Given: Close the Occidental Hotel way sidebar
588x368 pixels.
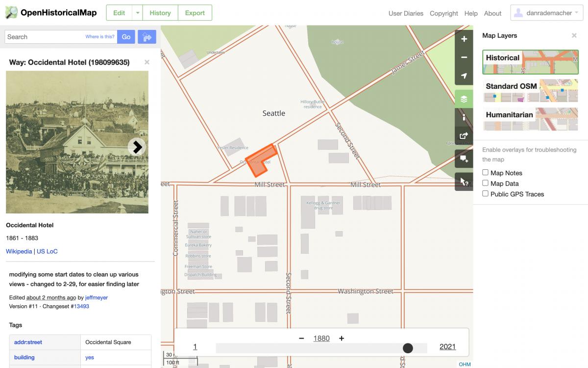Looking at the screenshot, I should pyautogui.click(x=147, y=62).
